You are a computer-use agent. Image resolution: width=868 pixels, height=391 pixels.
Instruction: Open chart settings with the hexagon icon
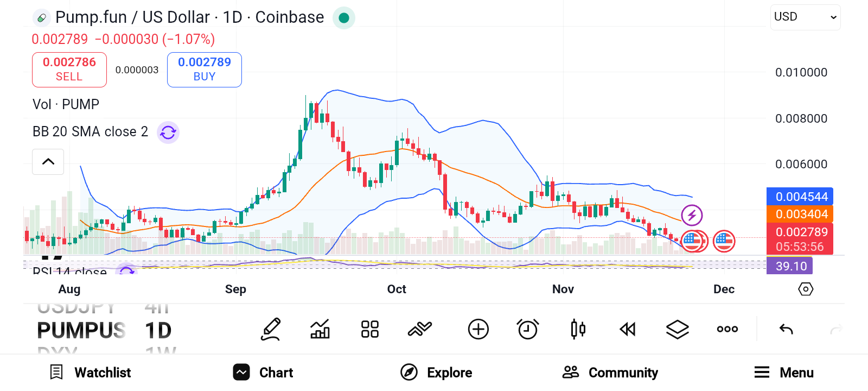click(x=806, y=289)
